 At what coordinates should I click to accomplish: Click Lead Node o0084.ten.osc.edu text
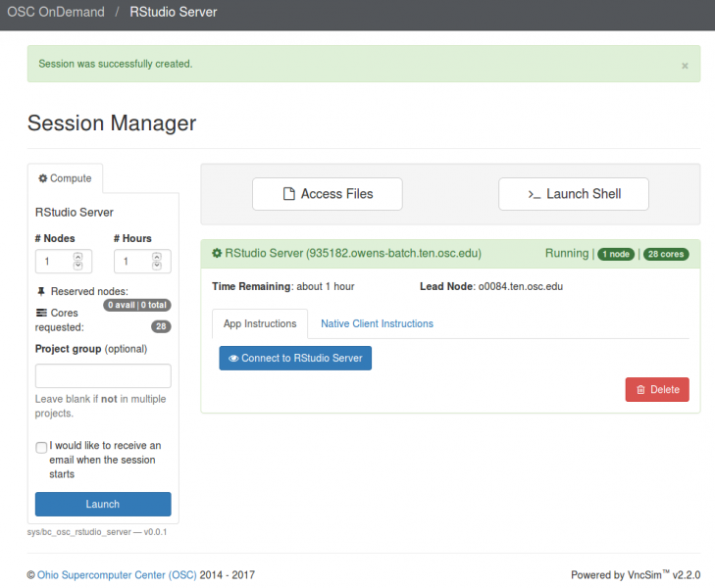click(491, 286)
